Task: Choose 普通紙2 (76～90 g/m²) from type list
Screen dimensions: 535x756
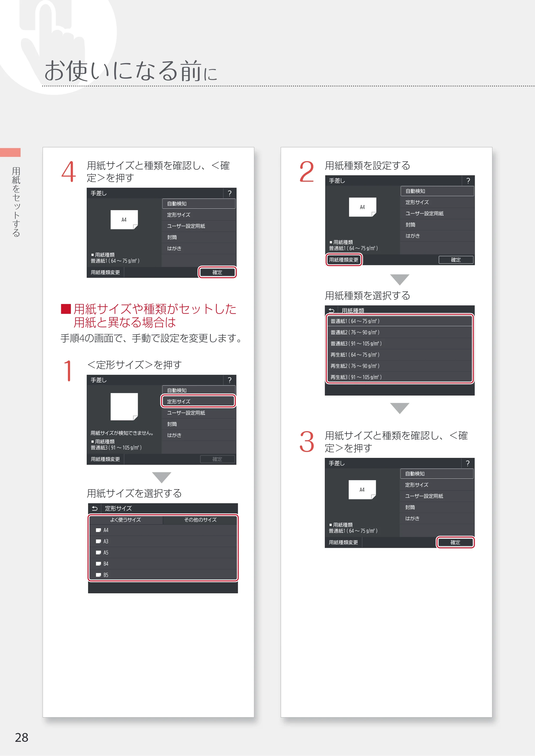Action: click(400, 333)
